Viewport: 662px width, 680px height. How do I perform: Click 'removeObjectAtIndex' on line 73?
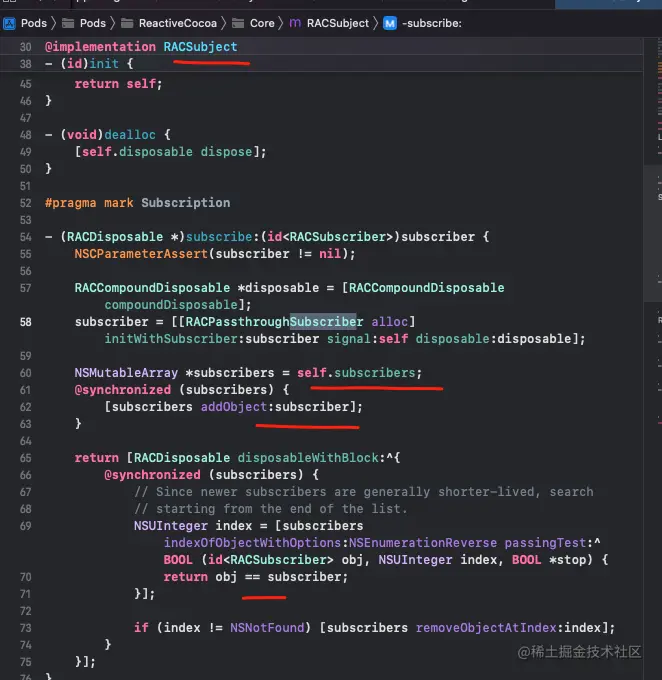[x=486, y=628]
